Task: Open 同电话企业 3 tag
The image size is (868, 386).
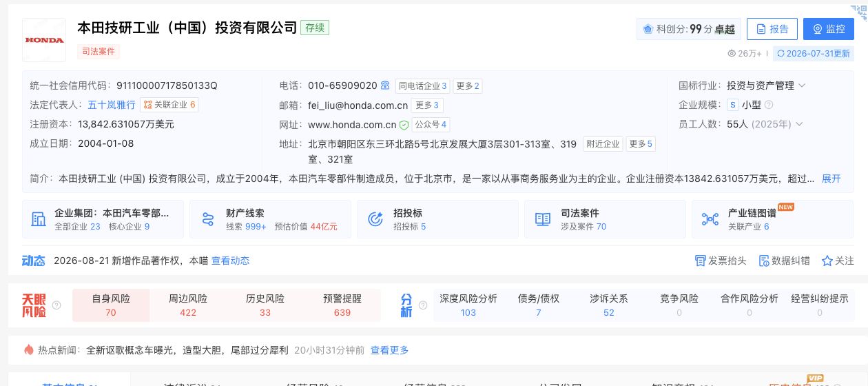Action: [422, 86]
